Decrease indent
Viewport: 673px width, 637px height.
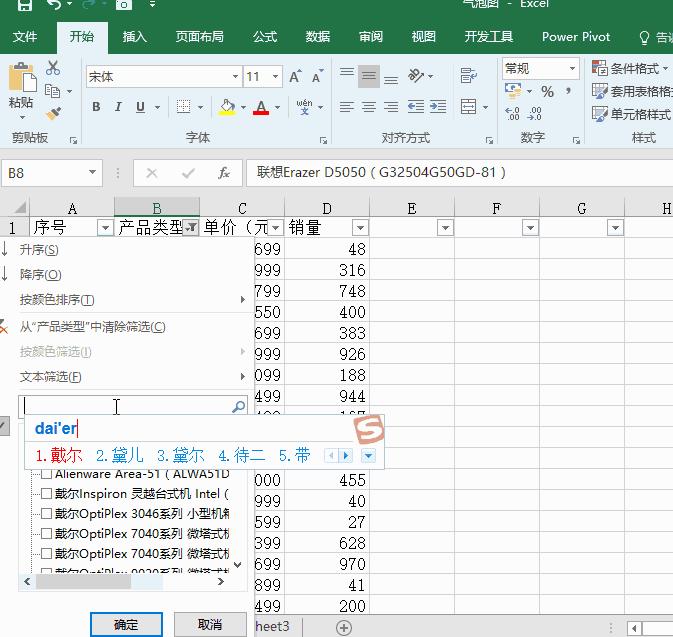click(415, 106)
